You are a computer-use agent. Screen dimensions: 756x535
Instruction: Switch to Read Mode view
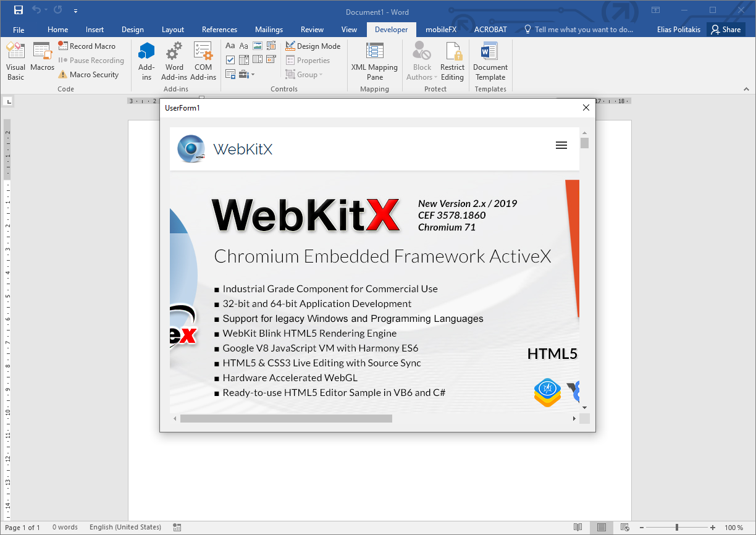coord(577,528)
